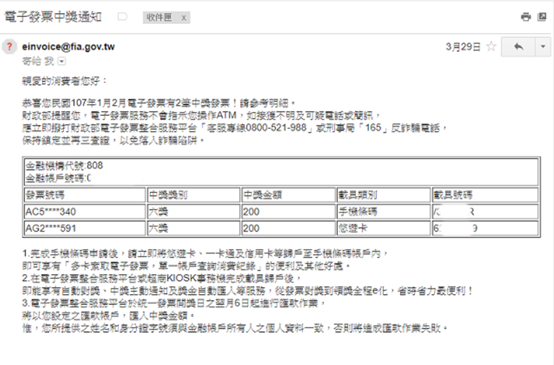
Task: Click the date 3月29日
Action: (x=463, y=47)
